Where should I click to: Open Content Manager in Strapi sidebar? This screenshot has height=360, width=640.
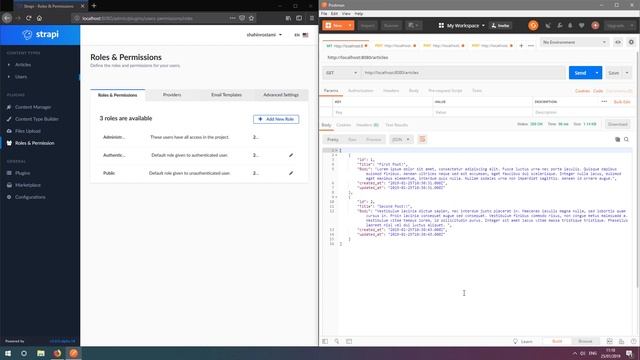33,107
